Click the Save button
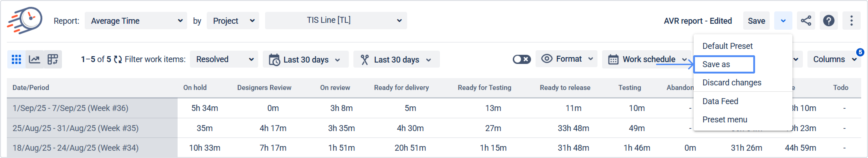The width and height of the screenshot is (868, 158). click(756, 21)
